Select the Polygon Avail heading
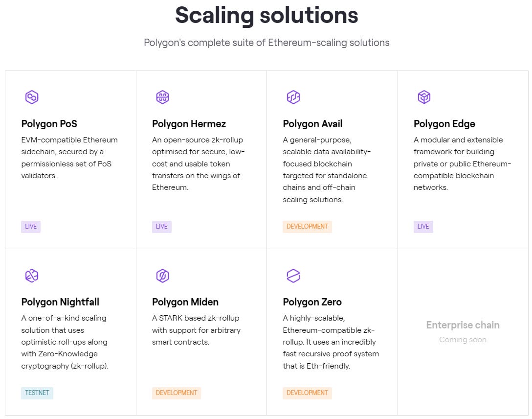Screen dimensions: 532x419 point(312,124)
